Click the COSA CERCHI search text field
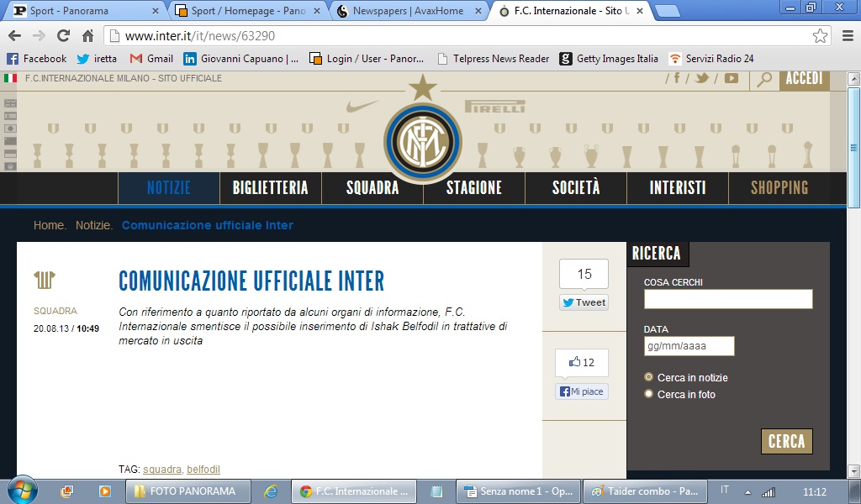This screenshot has width=861, height=504. [x=728, y=299]
